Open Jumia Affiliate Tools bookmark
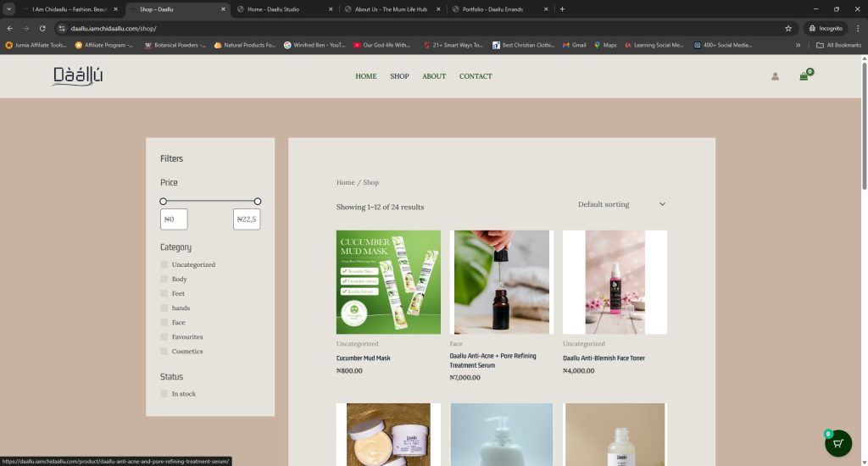868x466 pixels. pyautogui.click(x=36, y=46)
